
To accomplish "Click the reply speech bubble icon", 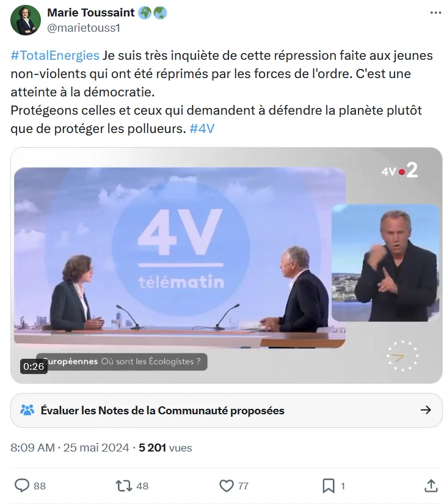I will tap(22, 485).
